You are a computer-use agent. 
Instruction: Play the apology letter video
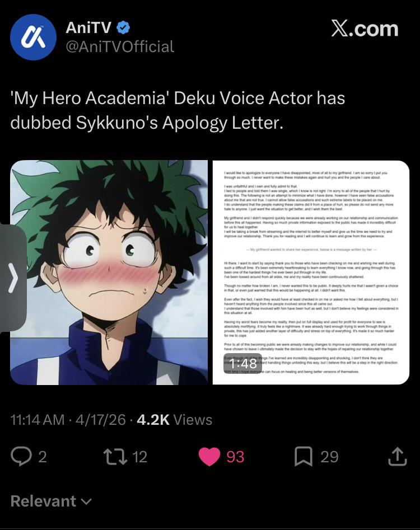point(311,273)
